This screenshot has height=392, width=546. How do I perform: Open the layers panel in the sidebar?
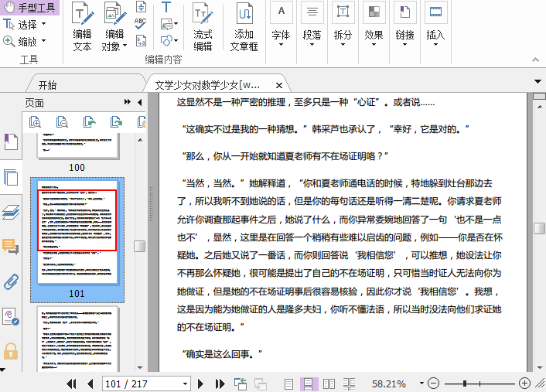(x=11, y=212)
